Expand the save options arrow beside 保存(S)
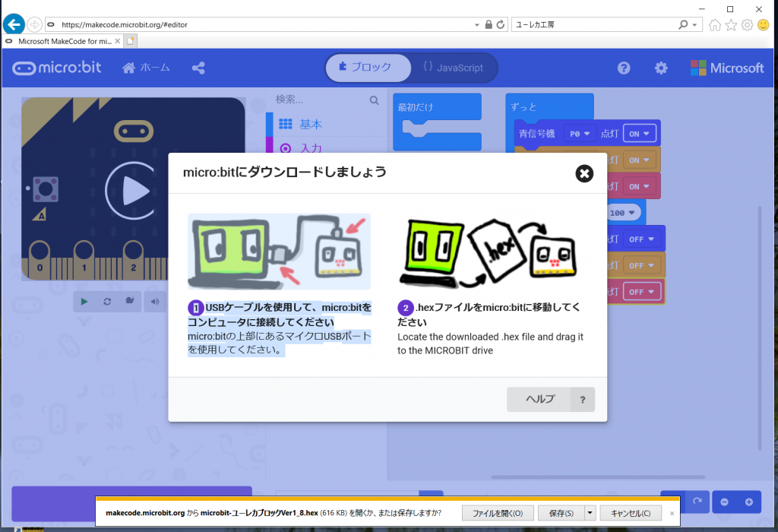The image size is (778, 532). pos(590,513)
